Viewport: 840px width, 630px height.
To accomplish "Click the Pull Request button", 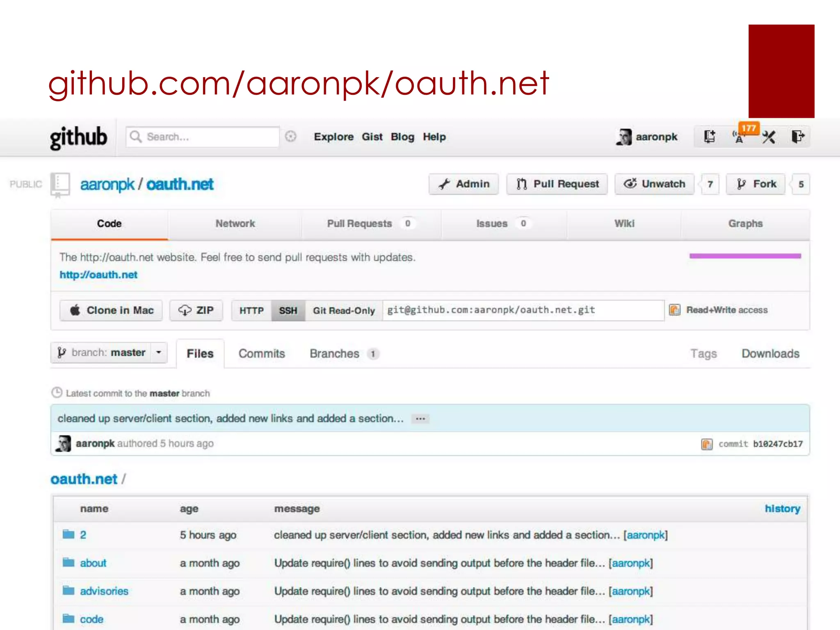I will click(x=557, y=184).
